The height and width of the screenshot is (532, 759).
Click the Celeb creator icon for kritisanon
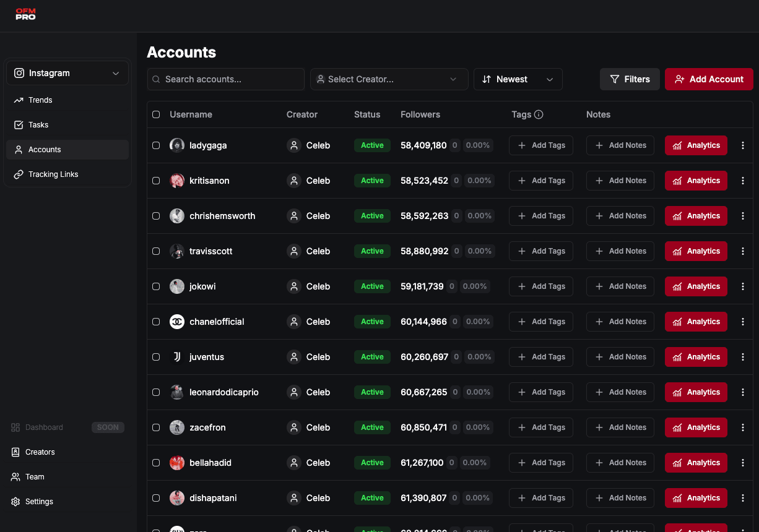coord(294,181)
